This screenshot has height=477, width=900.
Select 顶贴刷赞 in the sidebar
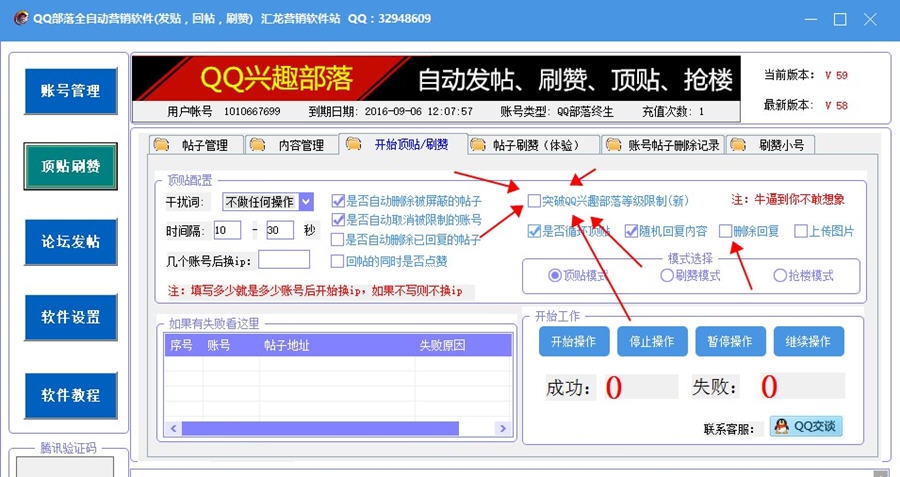71,166
